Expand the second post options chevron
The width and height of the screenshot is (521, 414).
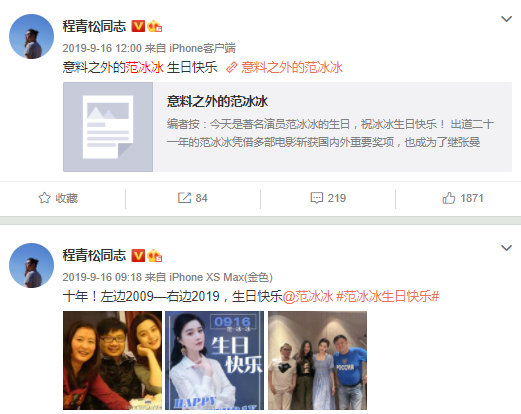[x=506, y=248]
